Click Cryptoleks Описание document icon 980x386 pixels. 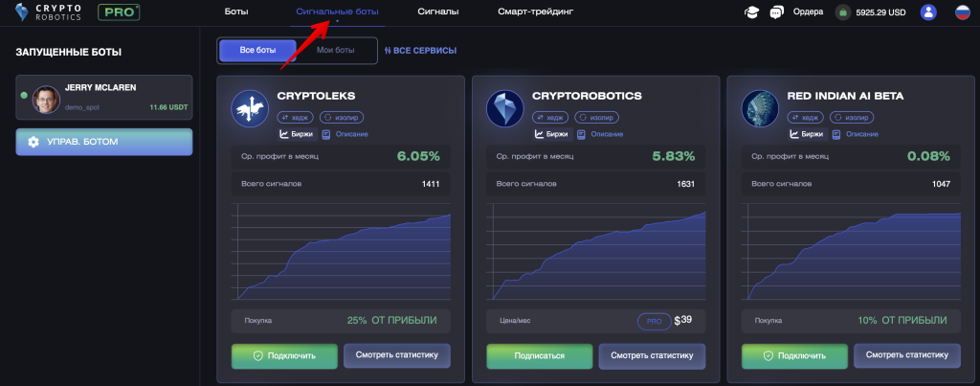click(325, 134)
